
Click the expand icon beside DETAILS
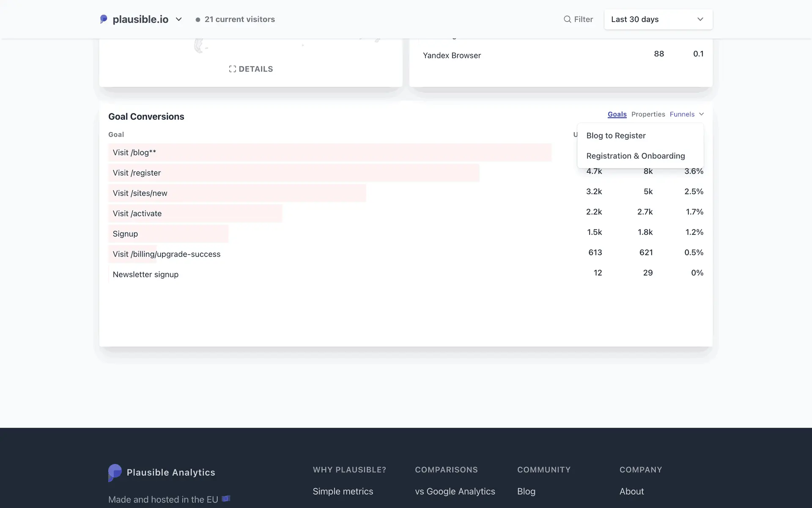232,69
